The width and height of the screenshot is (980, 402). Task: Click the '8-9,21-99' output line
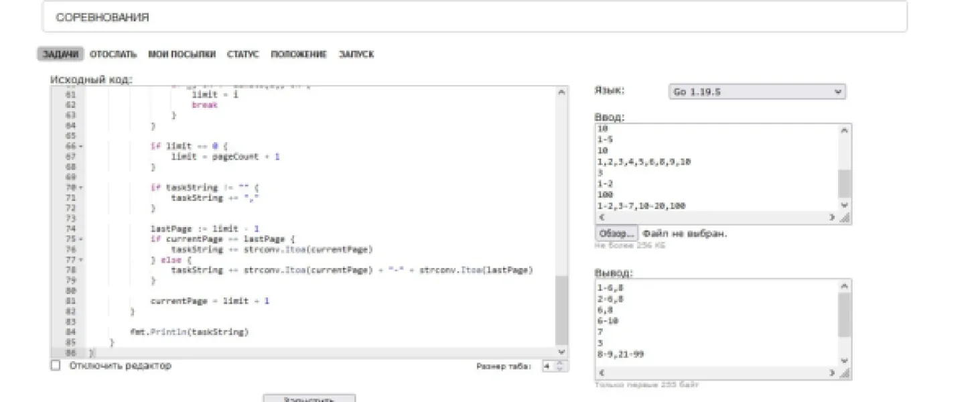tap(620, 354)
